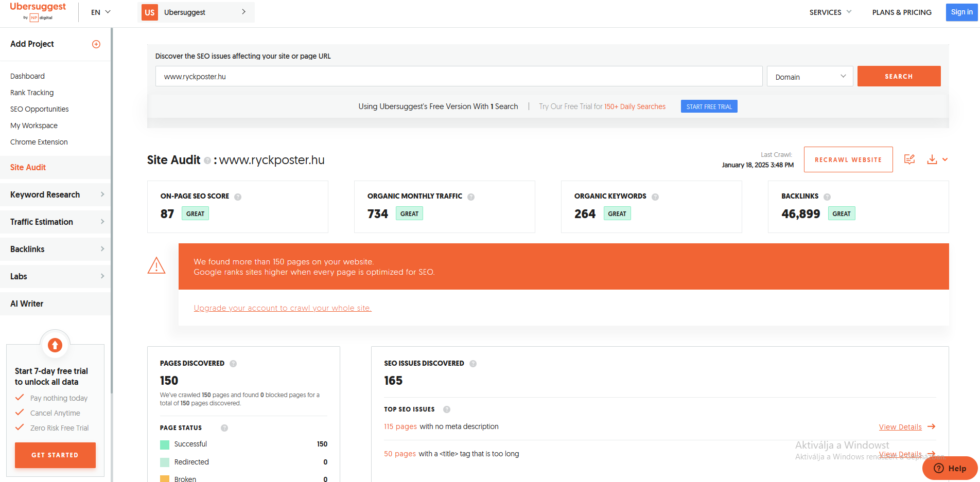Click the question mark icon for Organic Keywords

click(655, 197)
